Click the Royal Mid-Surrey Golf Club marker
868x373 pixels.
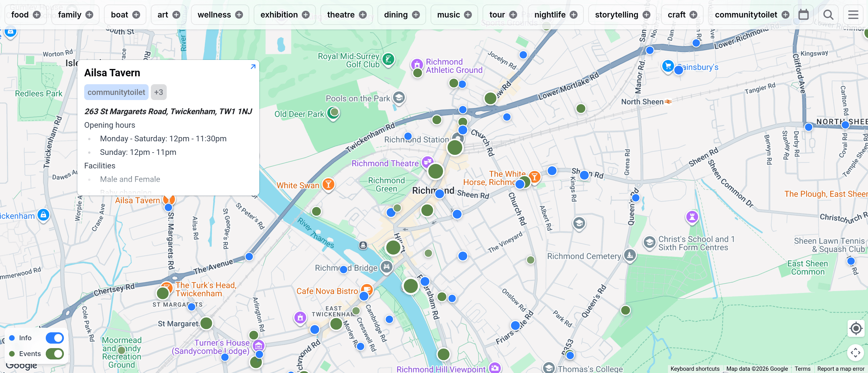(389, 60)
